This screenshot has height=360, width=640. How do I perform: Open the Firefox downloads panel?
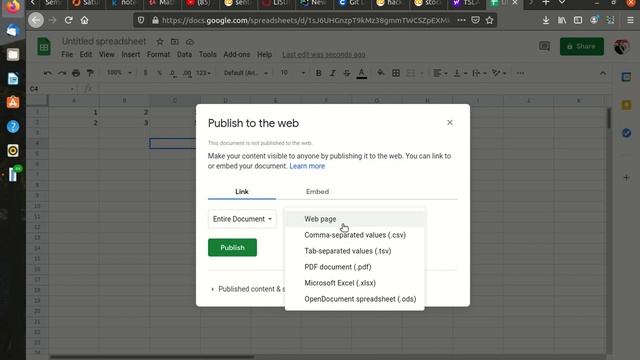(x=546, y=20)
